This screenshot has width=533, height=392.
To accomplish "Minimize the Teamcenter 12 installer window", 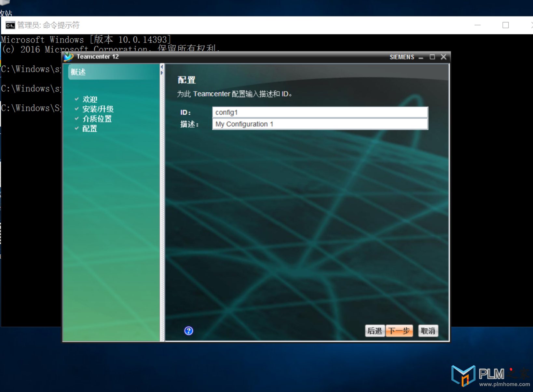I will click(421, 57).
